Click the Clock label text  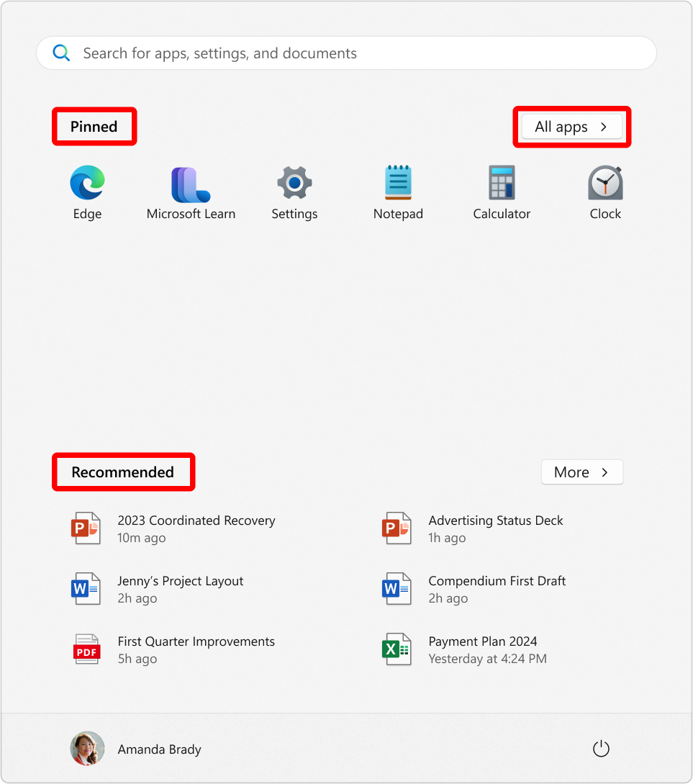(x=605, y=214)
